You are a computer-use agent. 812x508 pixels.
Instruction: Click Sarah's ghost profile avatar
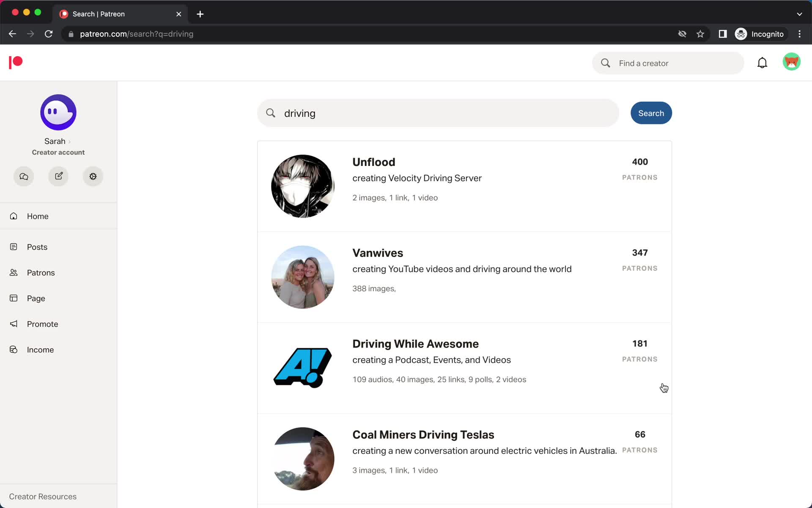[58, 112]
